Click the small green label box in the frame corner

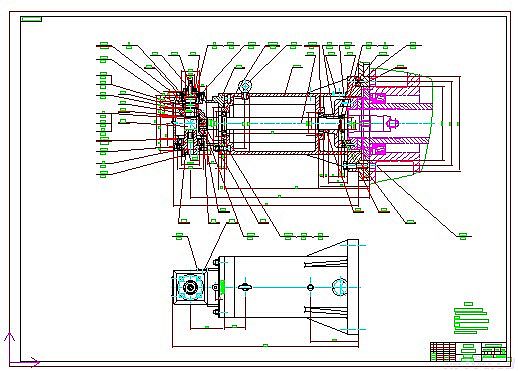click(31, 19)
